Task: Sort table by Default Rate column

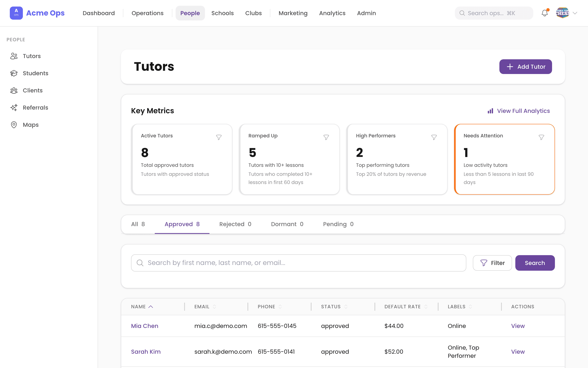Action: (426, 307)
